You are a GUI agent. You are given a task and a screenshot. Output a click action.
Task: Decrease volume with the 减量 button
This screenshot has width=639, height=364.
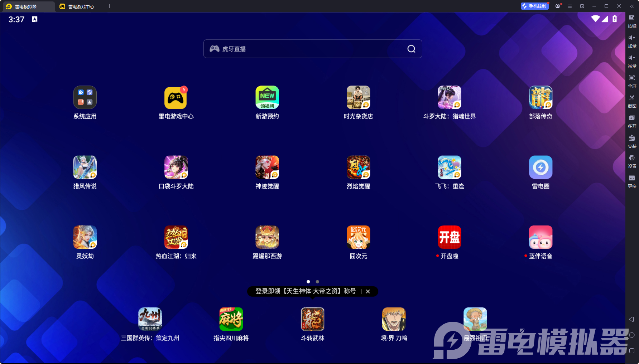tap(632, 61)
